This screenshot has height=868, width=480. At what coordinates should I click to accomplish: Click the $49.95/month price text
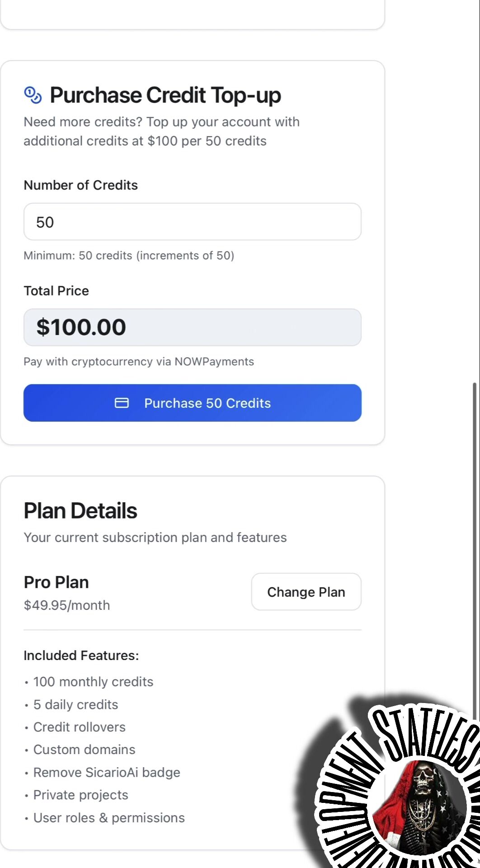point(67,605)
